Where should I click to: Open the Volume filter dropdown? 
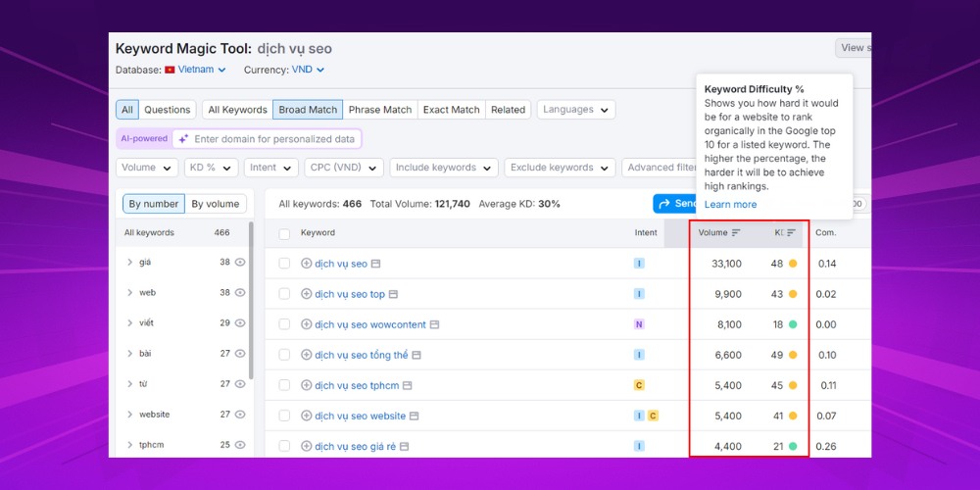147,168
